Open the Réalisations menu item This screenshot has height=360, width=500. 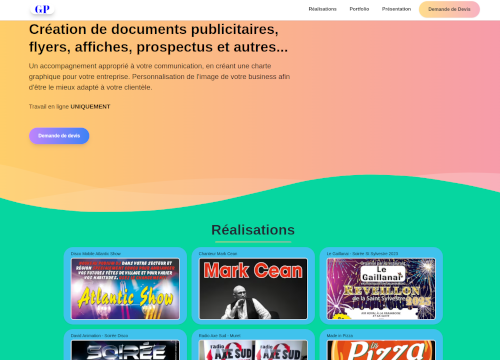click(x=322, y=9)
